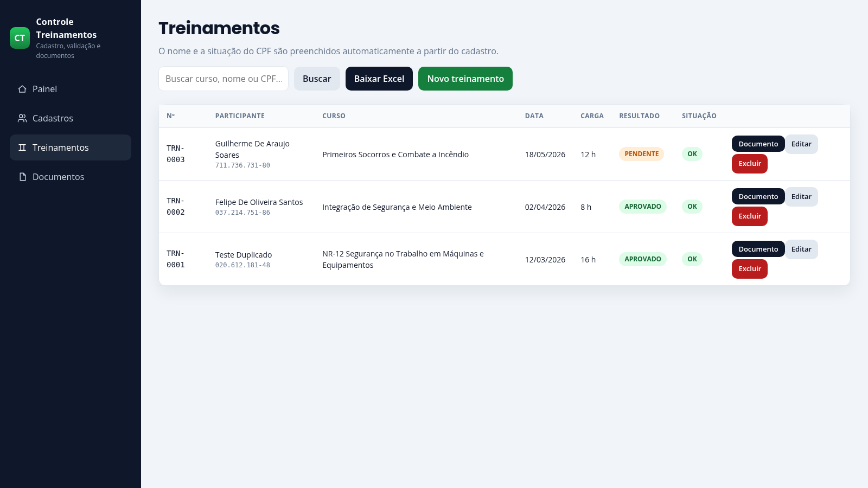Image resolution: width=868 pixels, height=488 pixels.
Task: Open Documento for TRN-0002
Action: pos(758,196)
